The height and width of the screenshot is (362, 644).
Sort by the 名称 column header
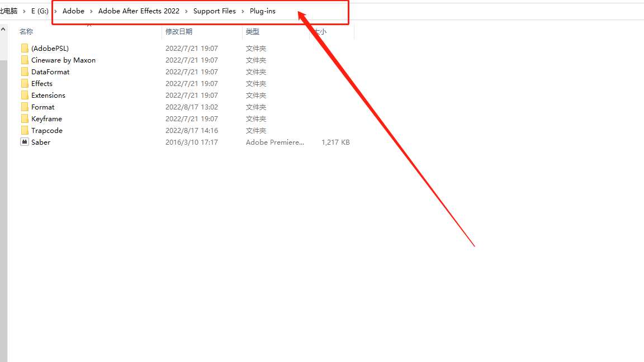26,32
